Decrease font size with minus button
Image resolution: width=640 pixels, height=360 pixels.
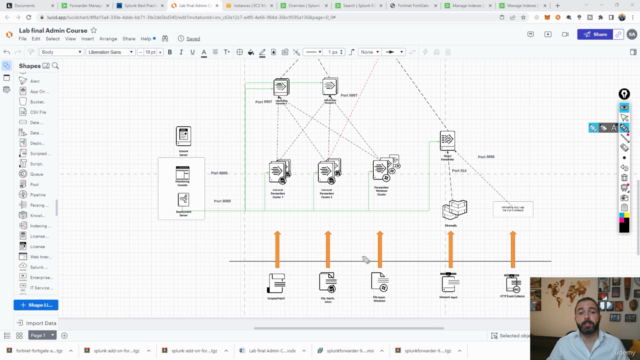coord(140,52)
